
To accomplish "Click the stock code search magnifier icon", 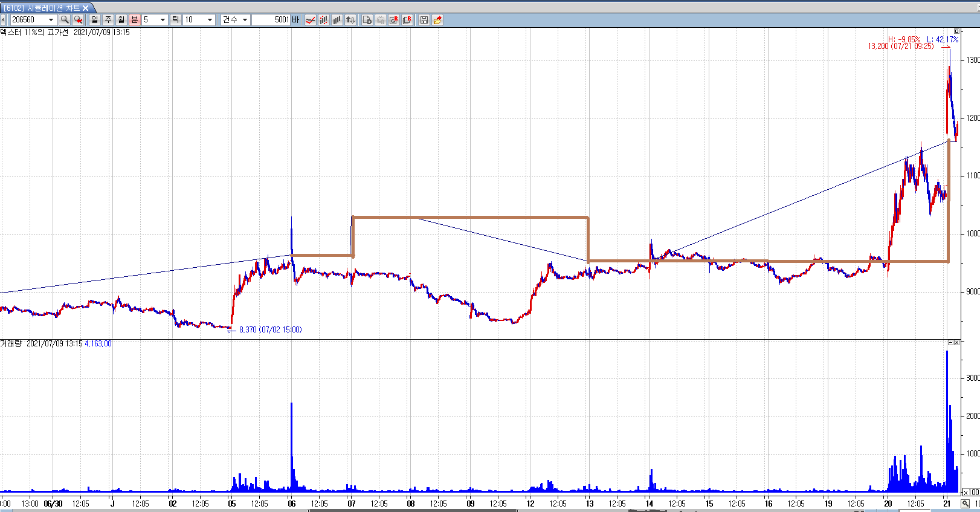I will point(65,20).
